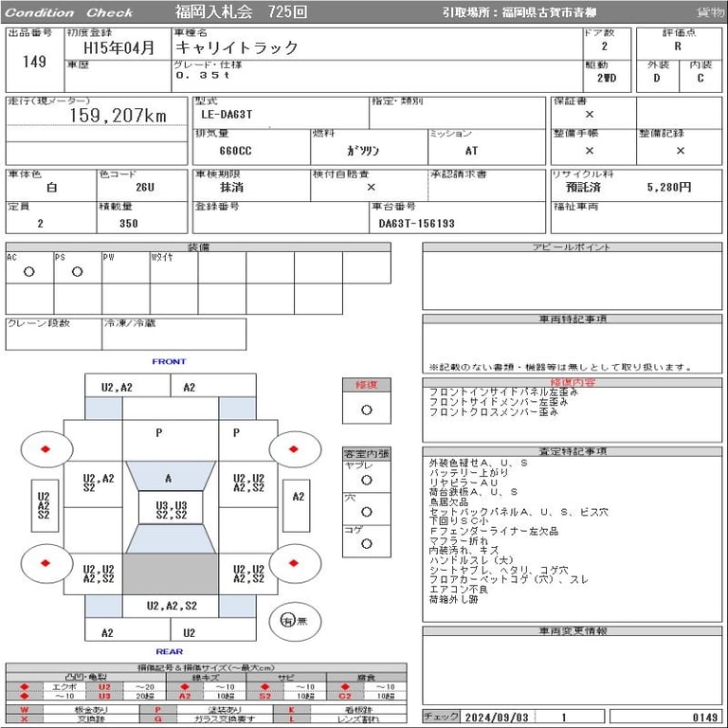Click the check date 2024/09/03
Viewport: 728px width, 728px height.
(497, 718)
